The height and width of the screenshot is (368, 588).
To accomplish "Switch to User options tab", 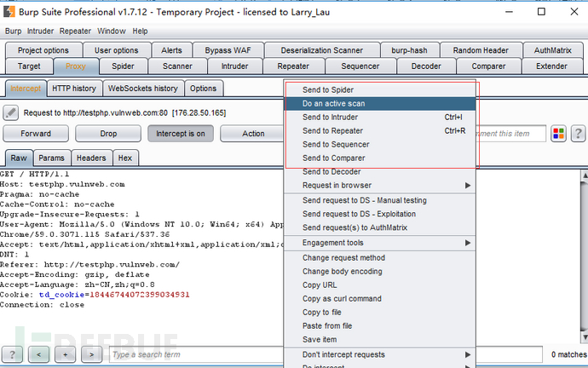I will [x=117, y=50].
